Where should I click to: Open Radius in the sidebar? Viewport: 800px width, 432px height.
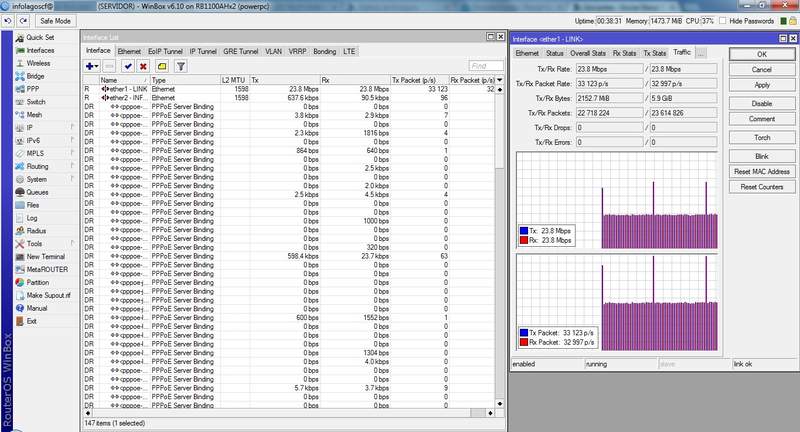[36, 231]
